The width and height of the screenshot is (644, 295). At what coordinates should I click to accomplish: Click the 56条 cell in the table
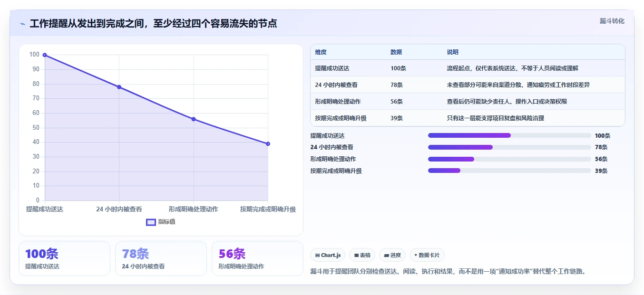(x=397, y=102)
